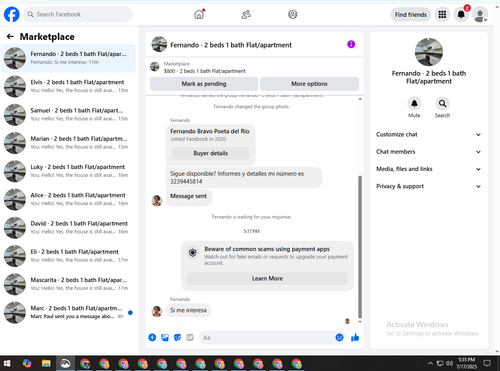Expand Media, files and links section
The image size is (500, 371).
[429, 169]
